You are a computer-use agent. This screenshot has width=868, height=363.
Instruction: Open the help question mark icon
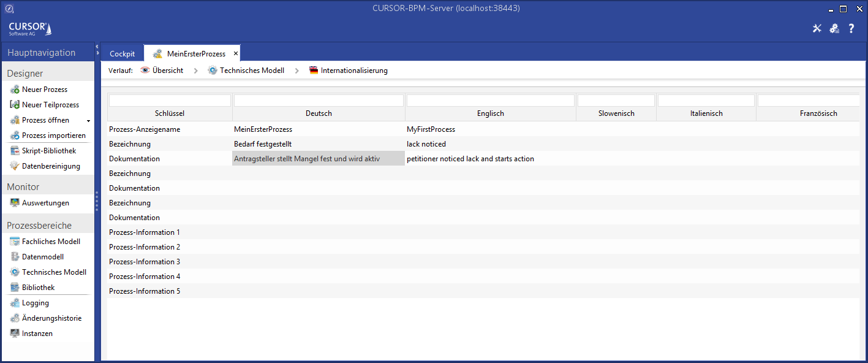pos(851,29)
